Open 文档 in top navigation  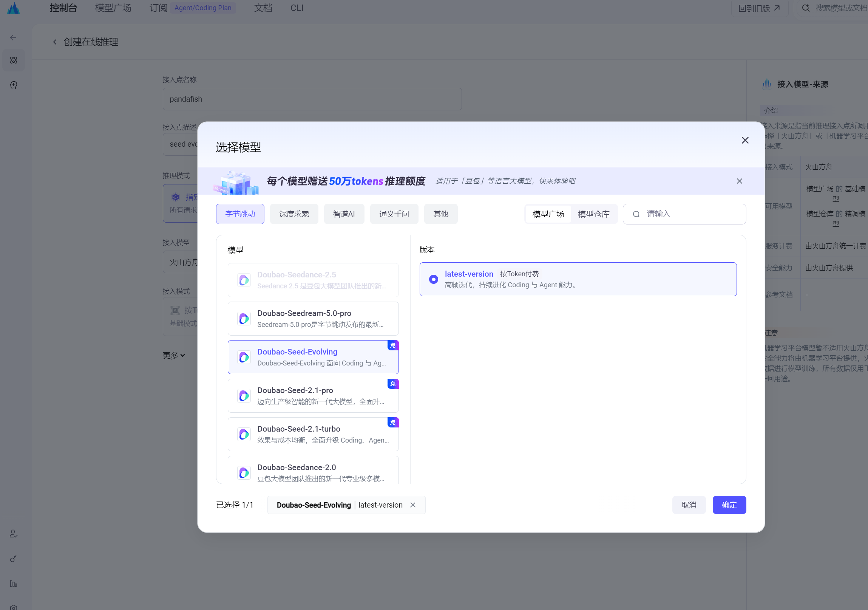263,8
